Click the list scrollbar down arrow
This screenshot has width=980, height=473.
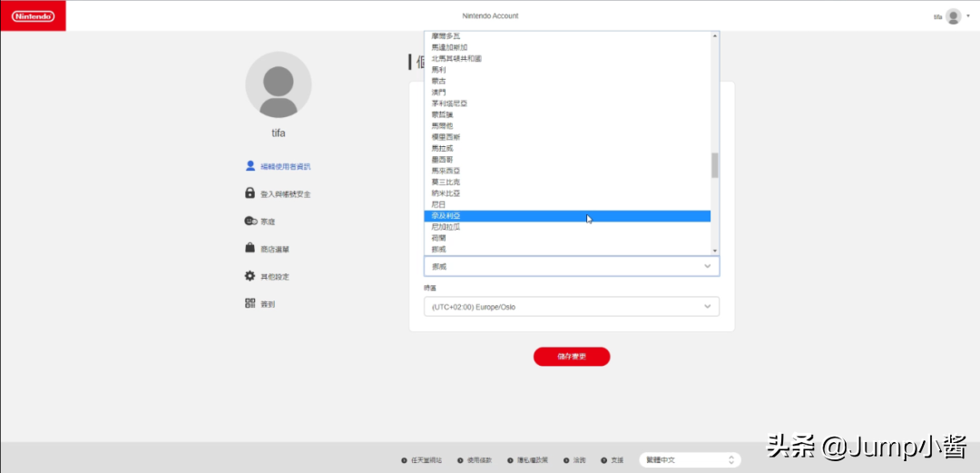click(715, 251)
